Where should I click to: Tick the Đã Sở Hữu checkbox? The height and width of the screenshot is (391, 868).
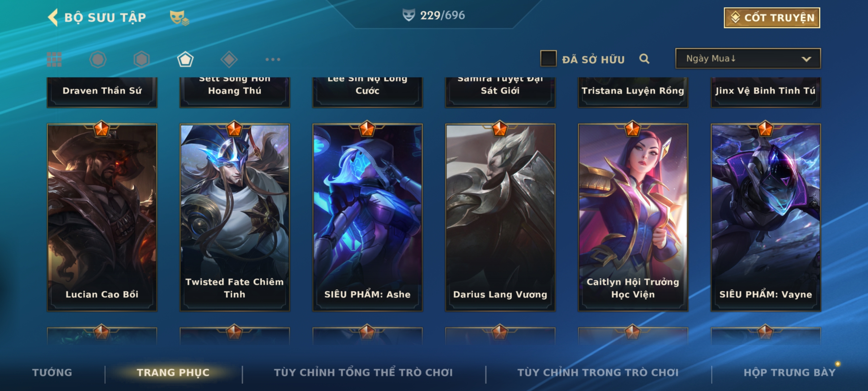pos(548,59)
